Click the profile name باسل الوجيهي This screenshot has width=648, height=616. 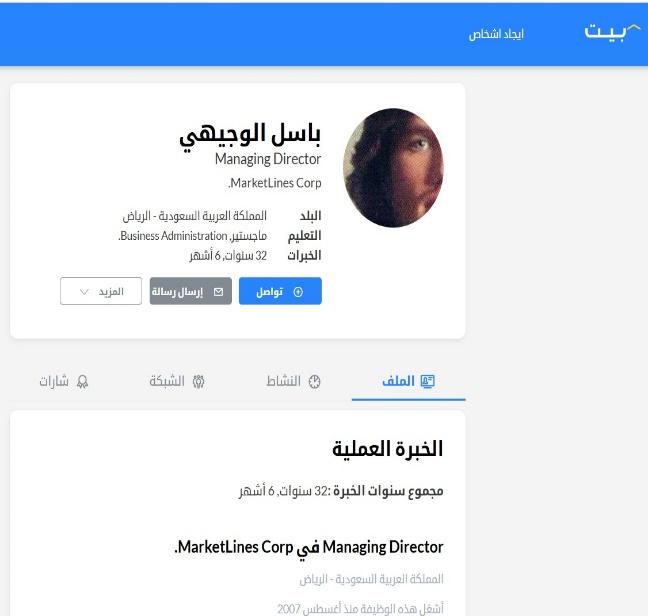(250, 135)
